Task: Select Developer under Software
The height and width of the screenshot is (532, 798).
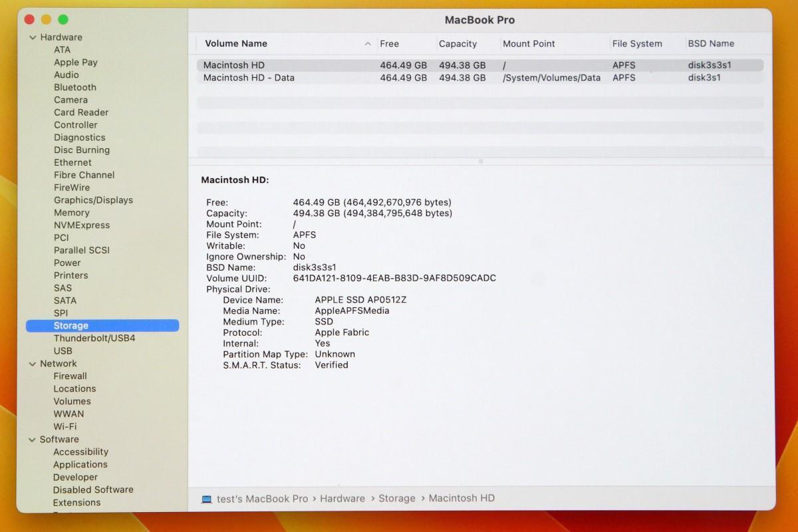Action: pos(76,477)
